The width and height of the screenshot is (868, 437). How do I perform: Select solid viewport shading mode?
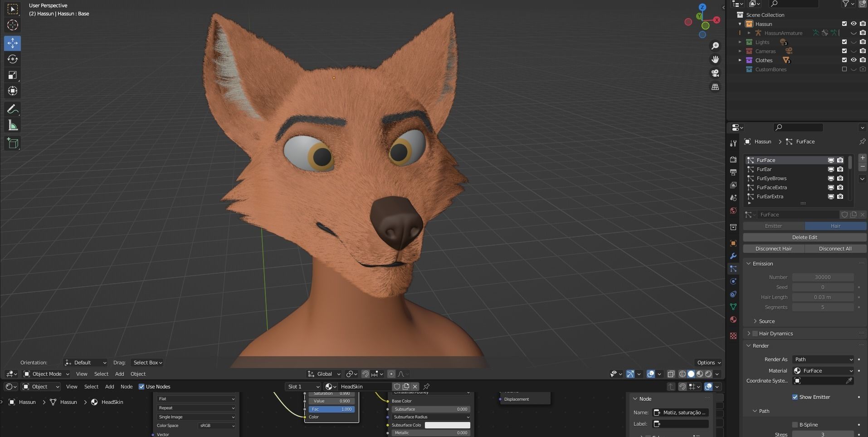(691, 374)
